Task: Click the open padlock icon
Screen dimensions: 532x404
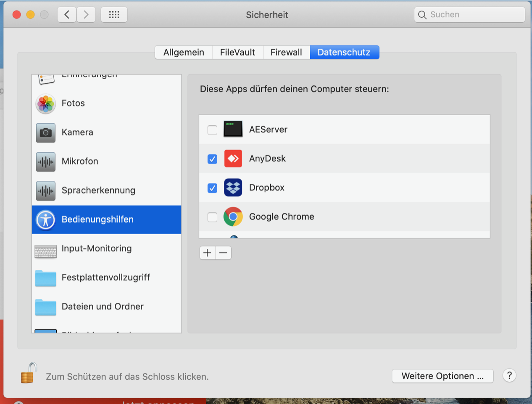Action: (29, 372)
